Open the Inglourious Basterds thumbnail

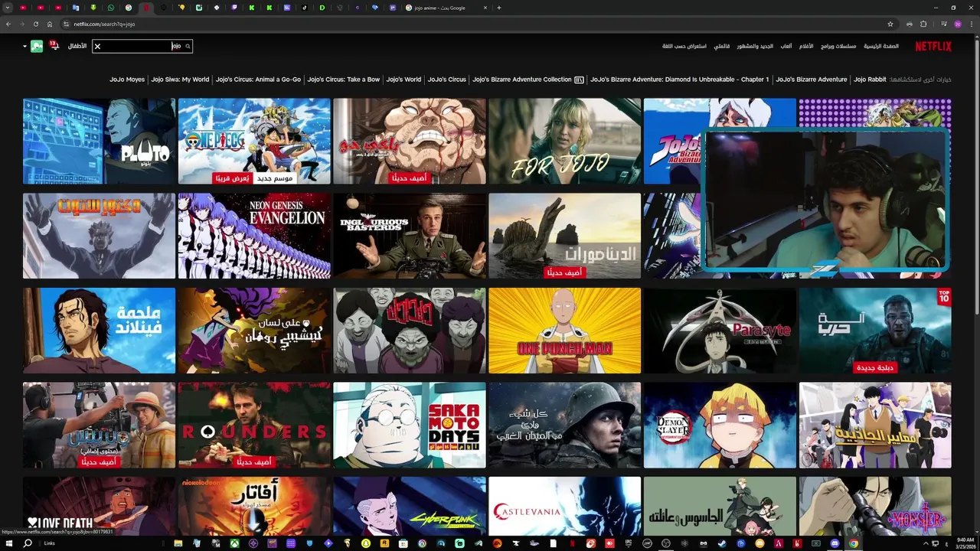(410, 236)
